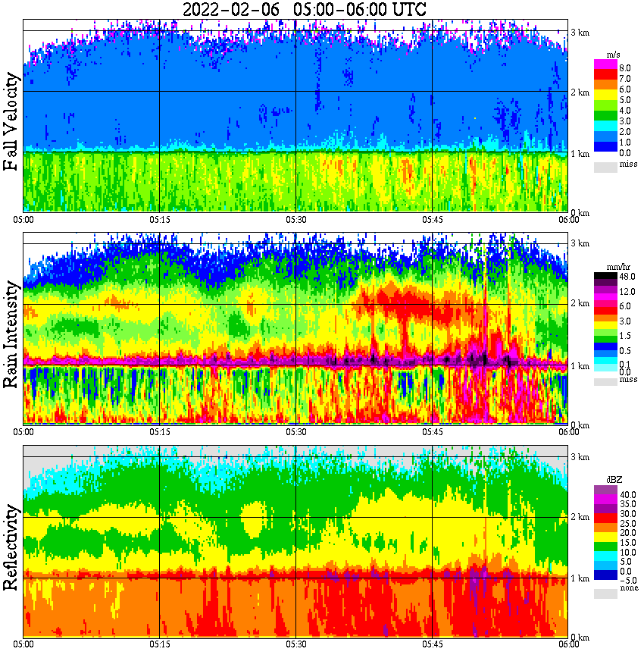Click the "-5.0" value in dBZ legend
This screenshot has height=658, width=644.
(x=627, y=581)
